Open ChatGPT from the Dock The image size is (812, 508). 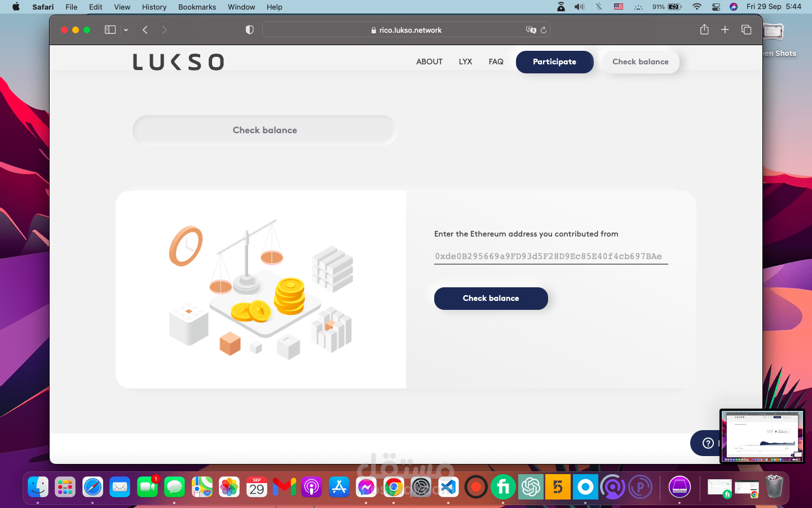[x=531, y=487]
